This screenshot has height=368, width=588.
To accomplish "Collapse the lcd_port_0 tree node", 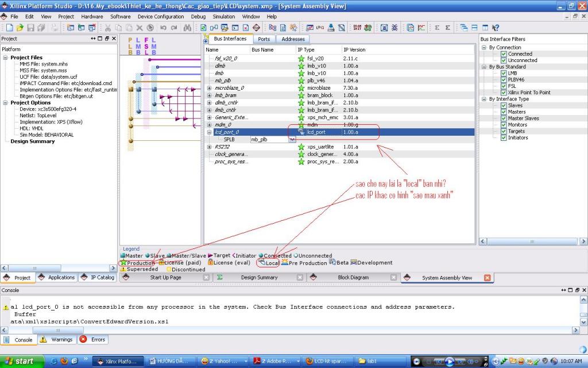I will point(209,132).
